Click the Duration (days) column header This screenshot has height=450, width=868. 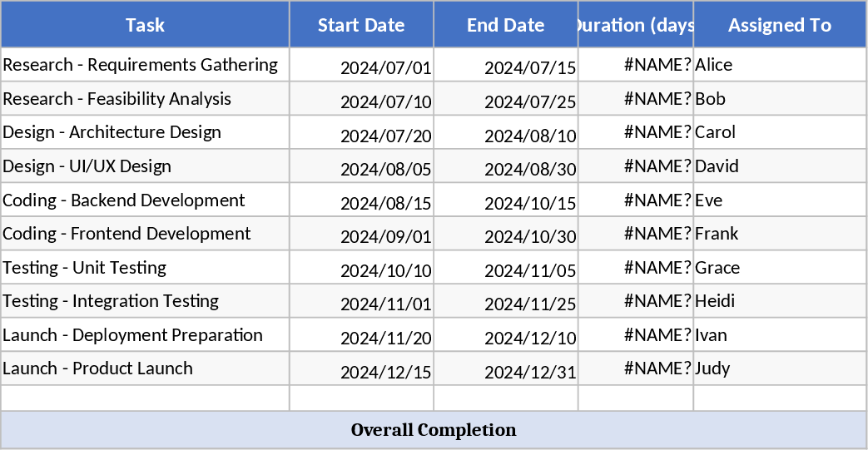click(636, 25)
